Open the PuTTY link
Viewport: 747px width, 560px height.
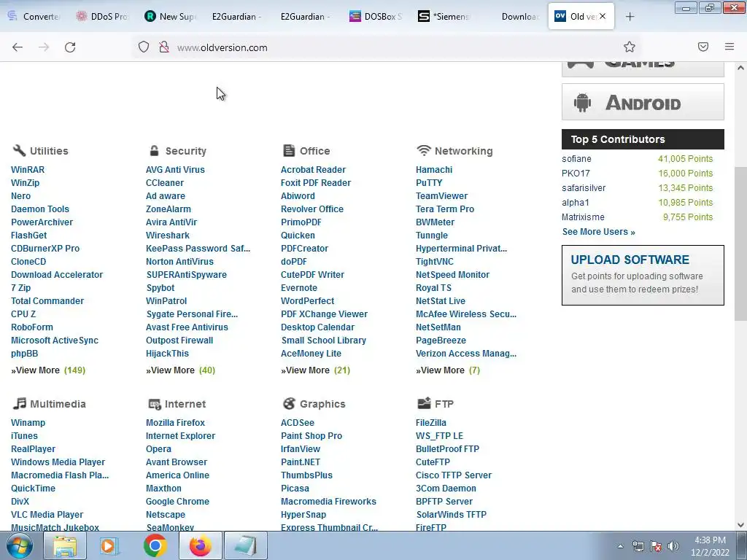coord(429,183)
